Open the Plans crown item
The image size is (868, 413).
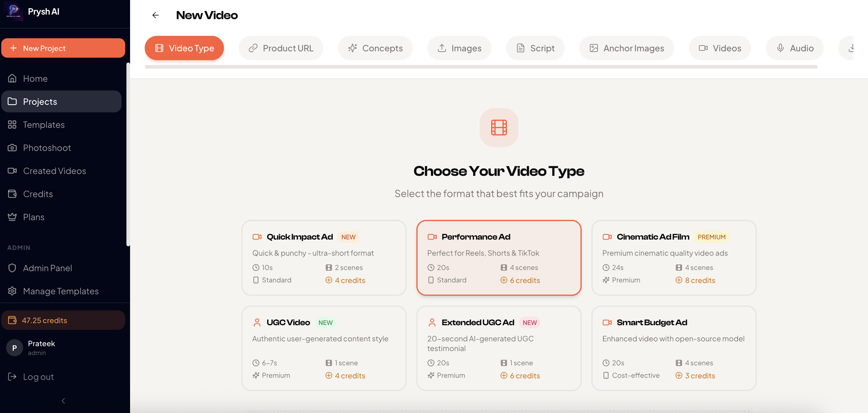tap(33, 217)
